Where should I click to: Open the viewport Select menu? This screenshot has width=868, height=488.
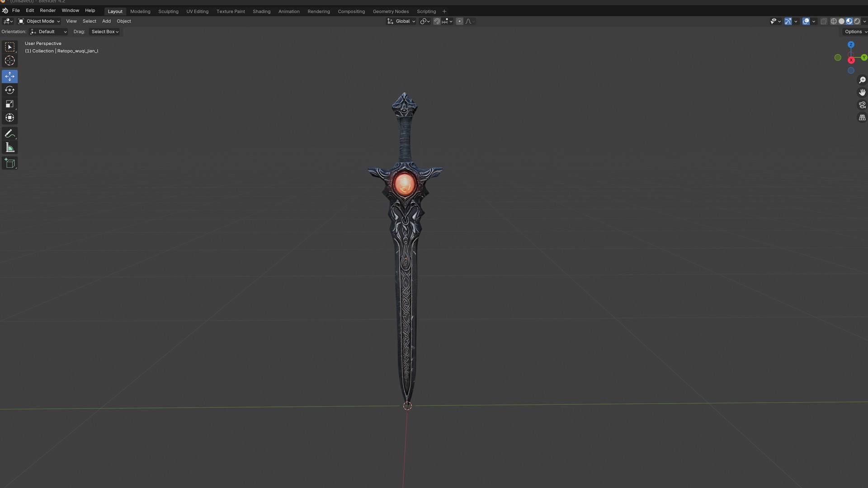tap(89, 21)
